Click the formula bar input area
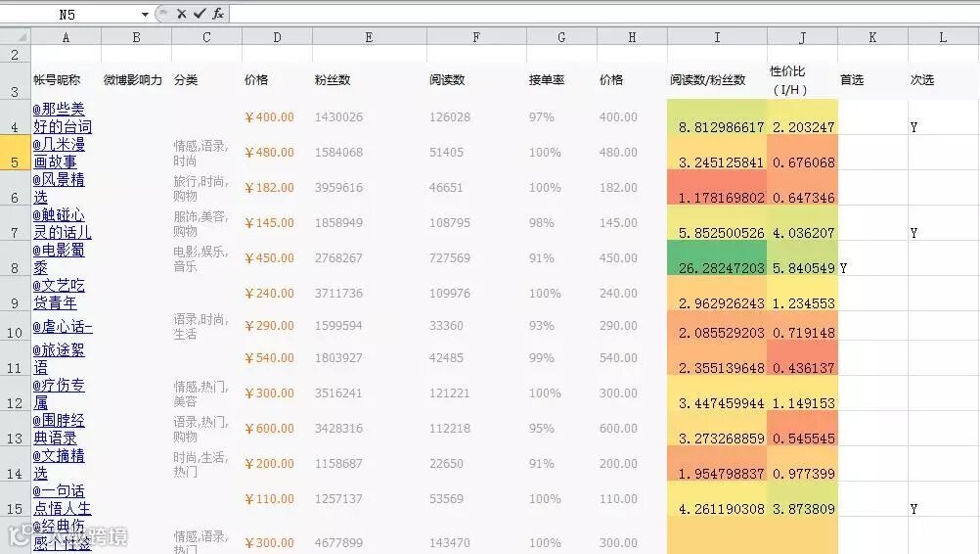Image resolution: width=980 pixels, height=554 pixels. click(603, 14)
